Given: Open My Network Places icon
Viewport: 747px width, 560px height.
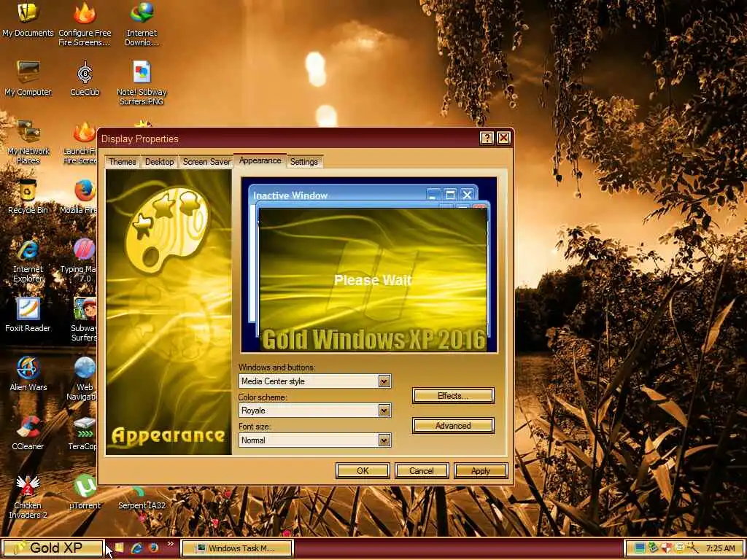Looking at the screenshot, I should [28, 142].
